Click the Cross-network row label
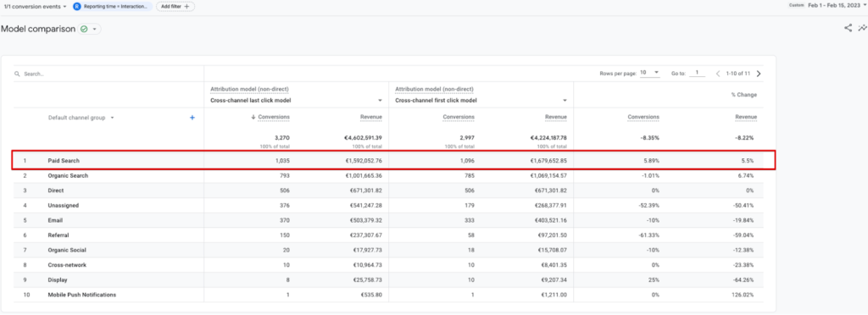Image resolution: width=868 pixels, height=315 pixels. [x=67, y=265]
